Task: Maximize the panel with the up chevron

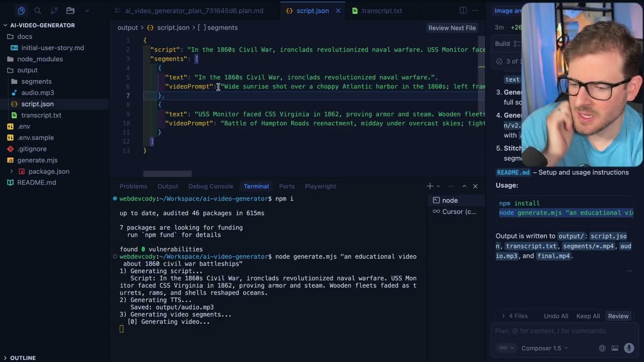Action: (x=464, y=186)
